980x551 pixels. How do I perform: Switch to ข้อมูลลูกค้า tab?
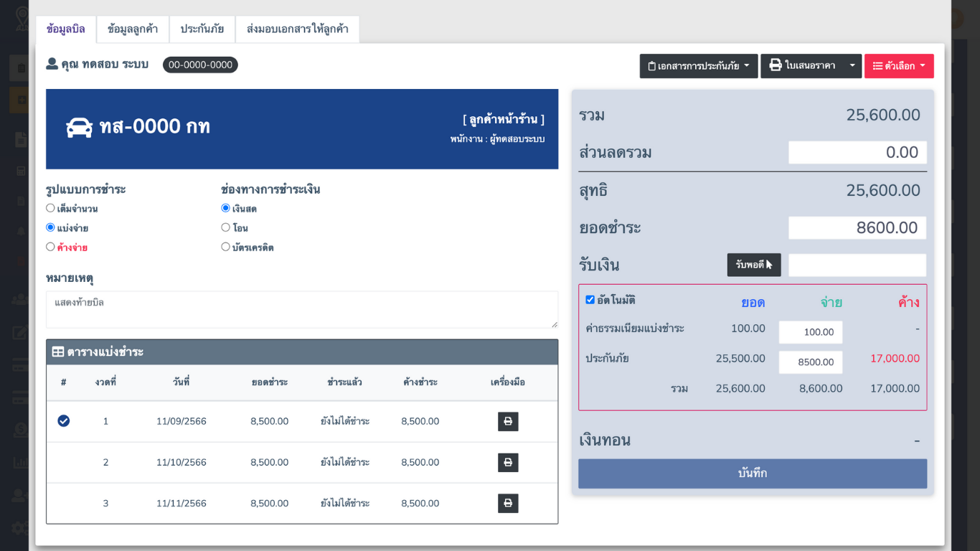pyautogui.click(x=133, y=29)
